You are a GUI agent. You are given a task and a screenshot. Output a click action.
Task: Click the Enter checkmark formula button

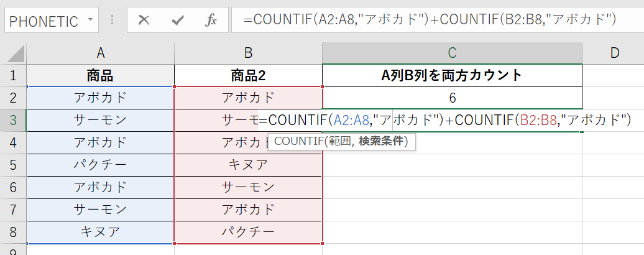[178, 21]
